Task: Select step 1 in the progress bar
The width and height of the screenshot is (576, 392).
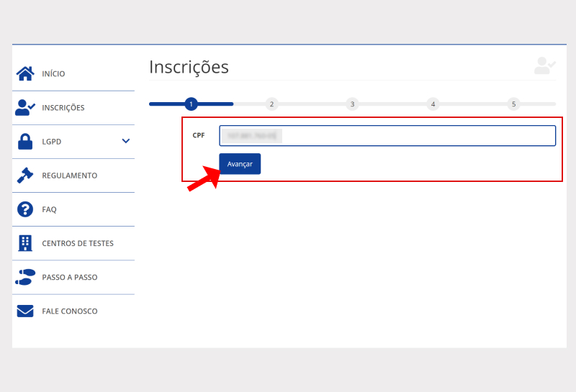Action: (x=191, y=104)
